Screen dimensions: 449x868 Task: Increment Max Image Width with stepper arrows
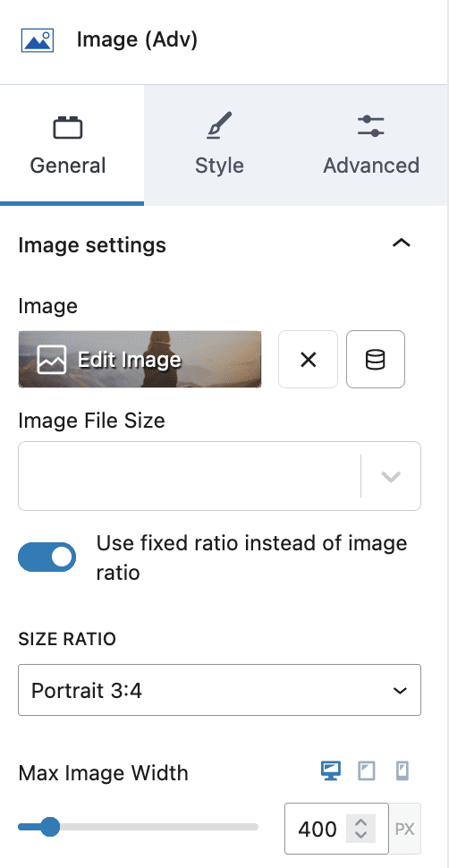coord(361,822)
